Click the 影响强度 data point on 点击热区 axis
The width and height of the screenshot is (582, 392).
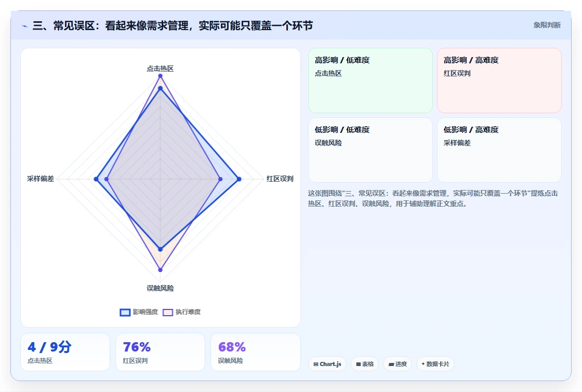pos(161,88)
